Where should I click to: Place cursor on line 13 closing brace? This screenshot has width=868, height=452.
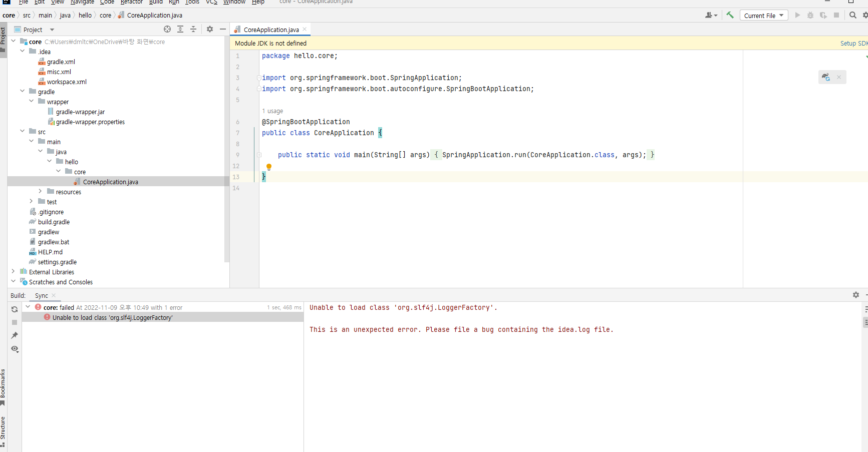[x=264, y=177]
